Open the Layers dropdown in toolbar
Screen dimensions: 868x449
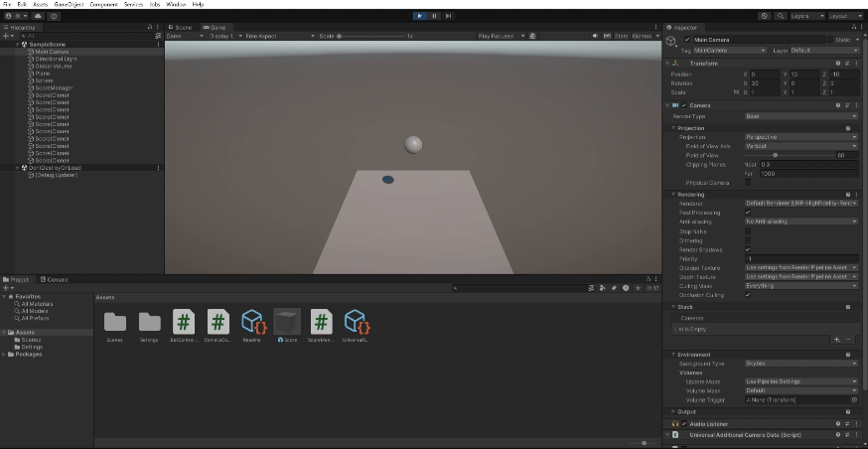[x=803, y=16]
